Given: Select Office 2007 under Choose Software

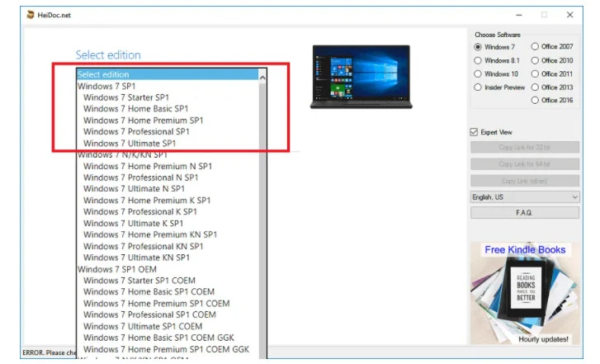Looking at the screenshot, I should click(x=535, y=47).
